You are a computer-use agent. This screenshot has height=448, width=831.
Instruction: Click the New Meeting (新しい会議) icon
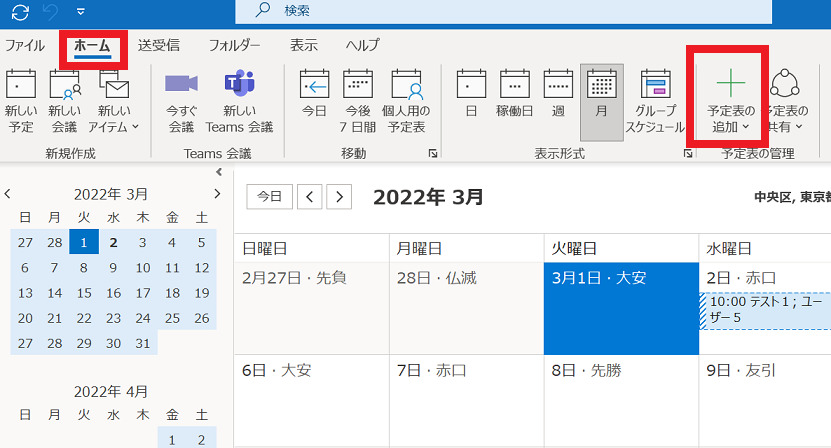click(65, 100)
